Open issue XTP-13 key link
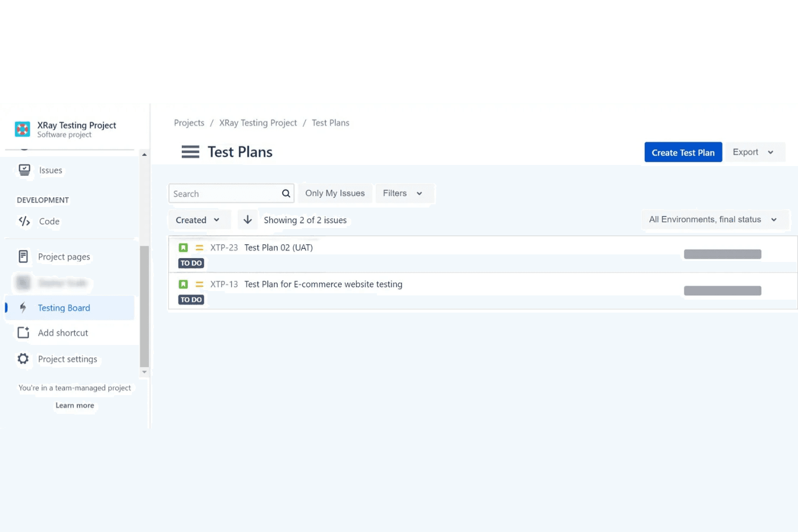This screenshot has height=532, width=798. (x=224, y=284)
